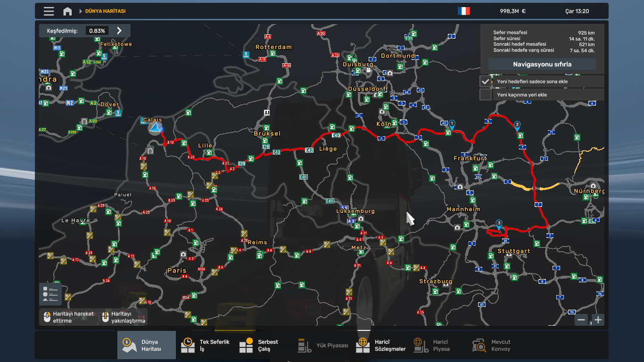Click the Dünya Haritası map tab icon
Screen dimensions: 644x362
[x=129, y=346]
